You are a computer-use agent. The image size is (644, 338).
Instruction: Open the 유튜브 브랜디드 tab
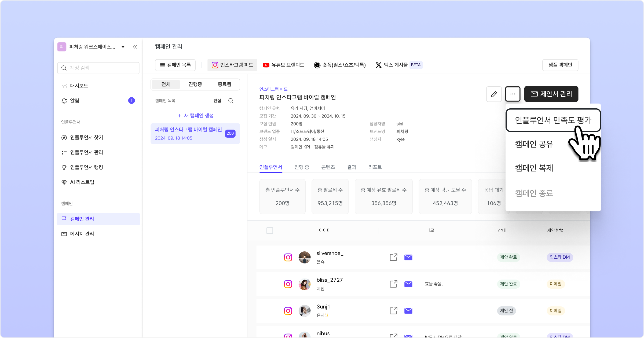pyautogui.click(x=284, y=65)
